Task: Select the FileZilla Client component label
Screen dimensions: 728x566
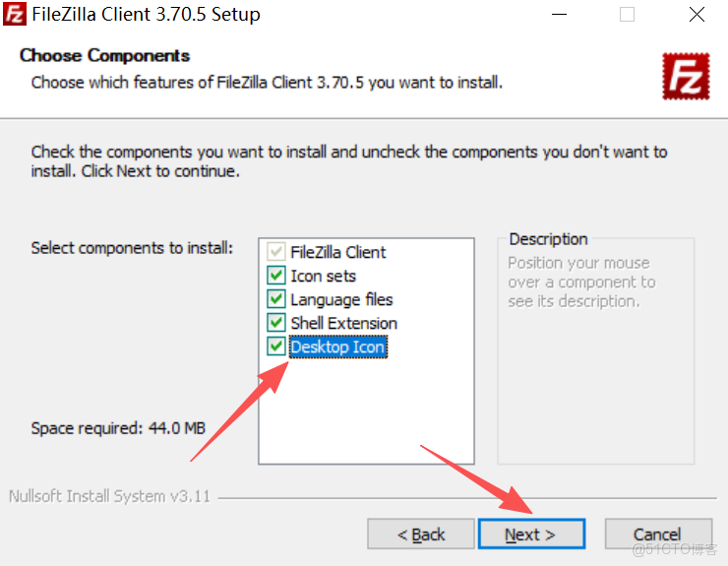Action: tap(338, 252)
